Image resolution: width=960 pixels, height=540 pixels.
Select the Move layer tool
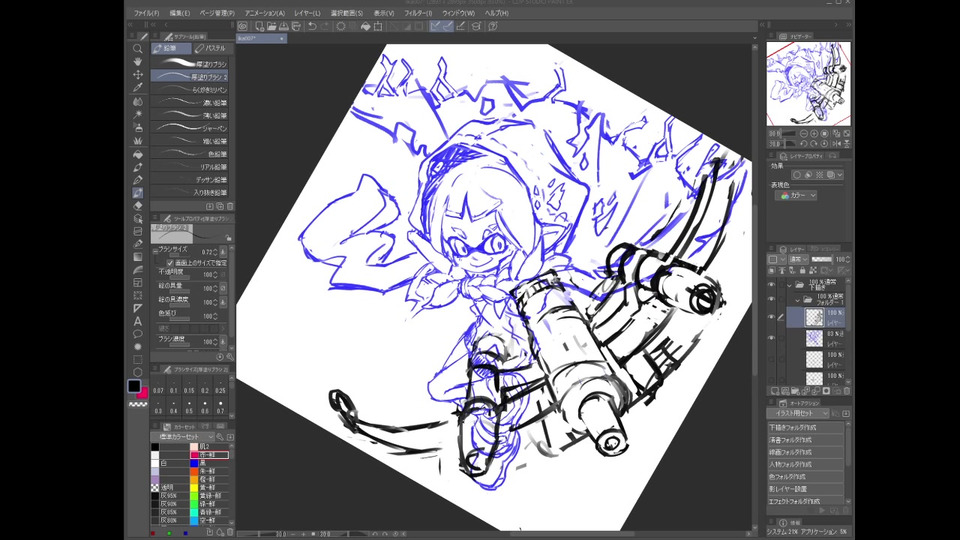(x=138, y=75)
